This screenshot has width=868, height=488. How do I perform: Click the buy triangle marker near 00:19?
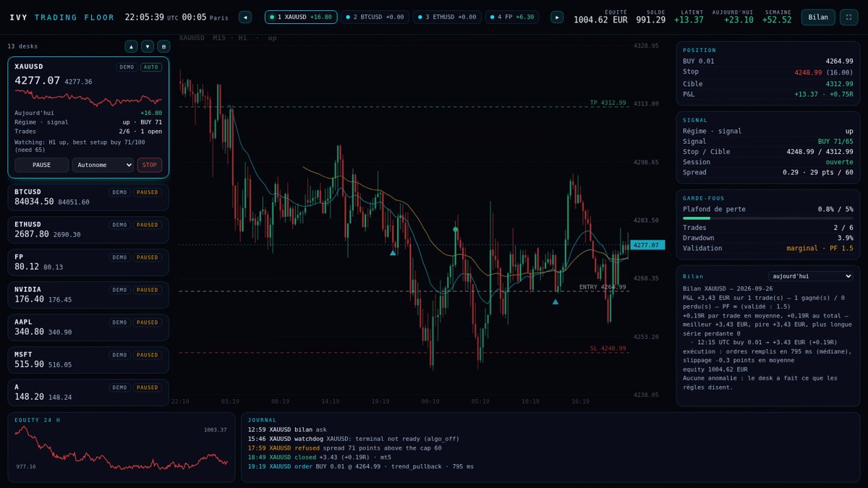tap(393, 252)
